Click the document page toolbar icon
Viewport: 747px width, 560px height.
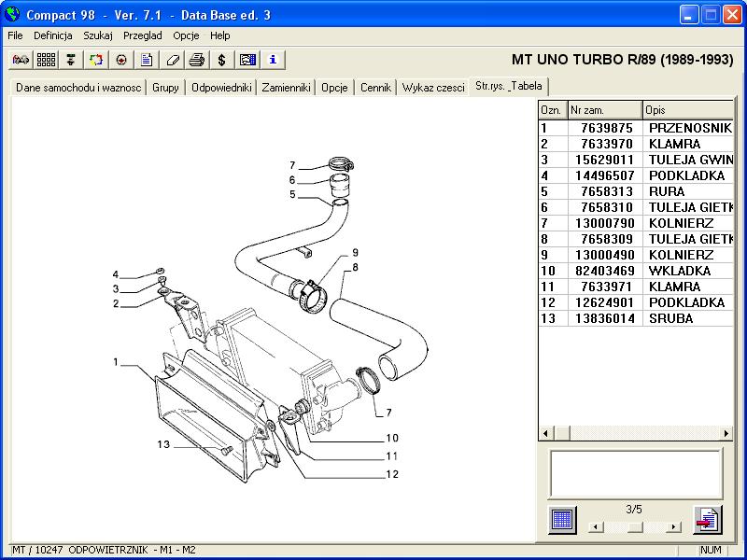tap(147, 60)
